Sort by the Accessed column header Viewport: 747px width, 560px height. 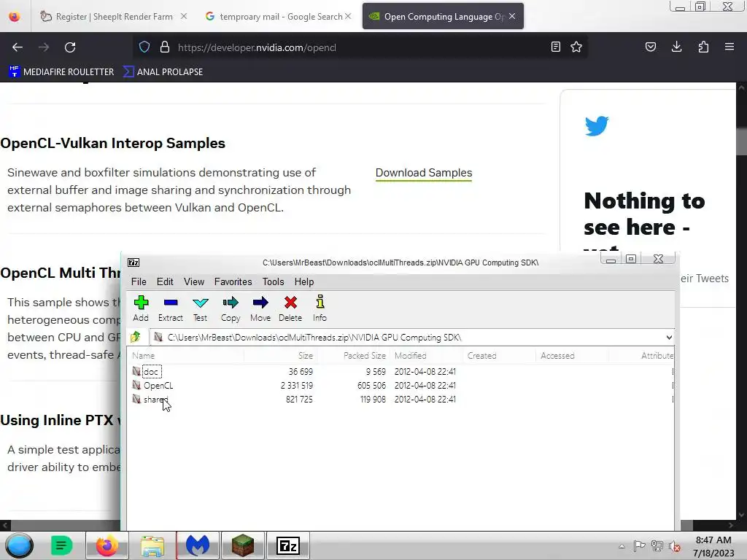[572, 355]
